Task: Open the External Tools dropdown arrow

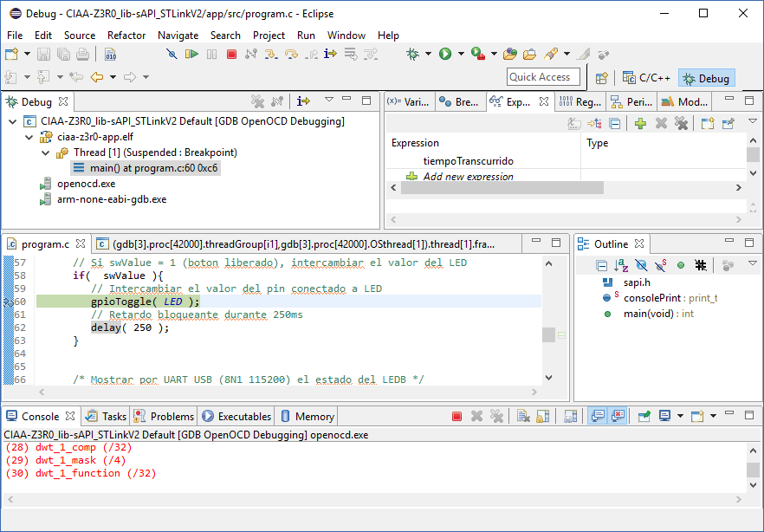Action: click(x=494, y=54)
